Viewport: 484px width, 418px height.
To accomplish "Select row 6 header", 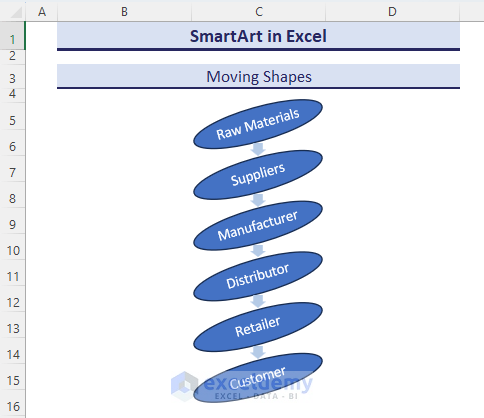I will (x=12, y=143).
